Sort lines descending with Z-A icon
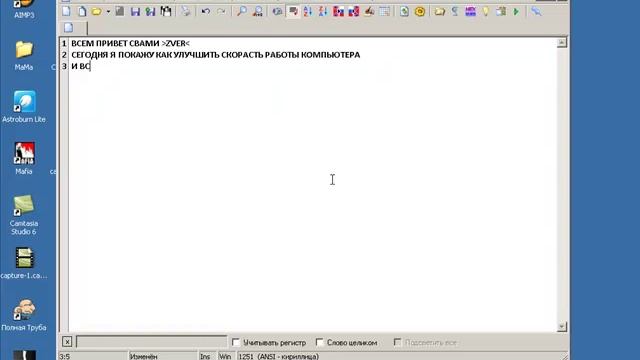The width and height of the screenshot is (640, 360). click(323, 11)
